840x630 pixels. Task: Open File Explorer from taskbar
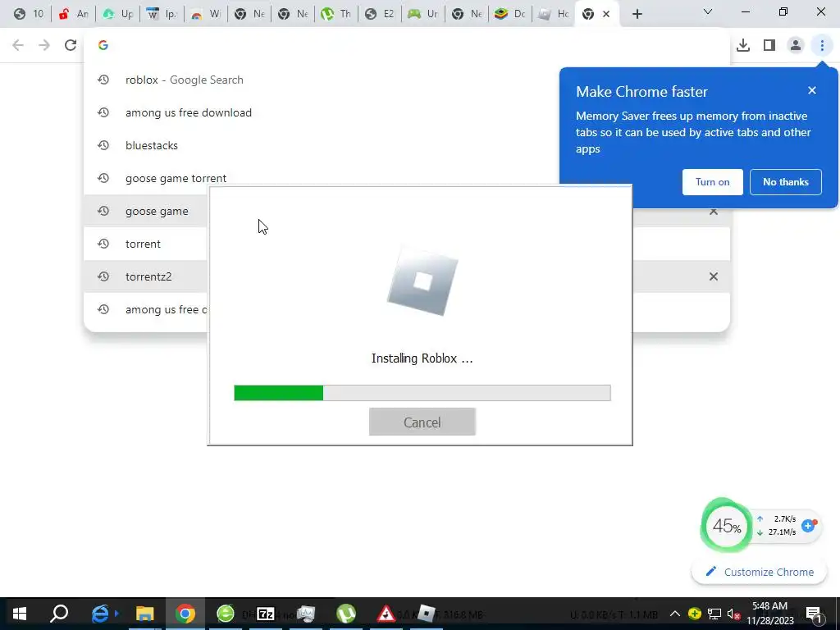tap(144, 614)
